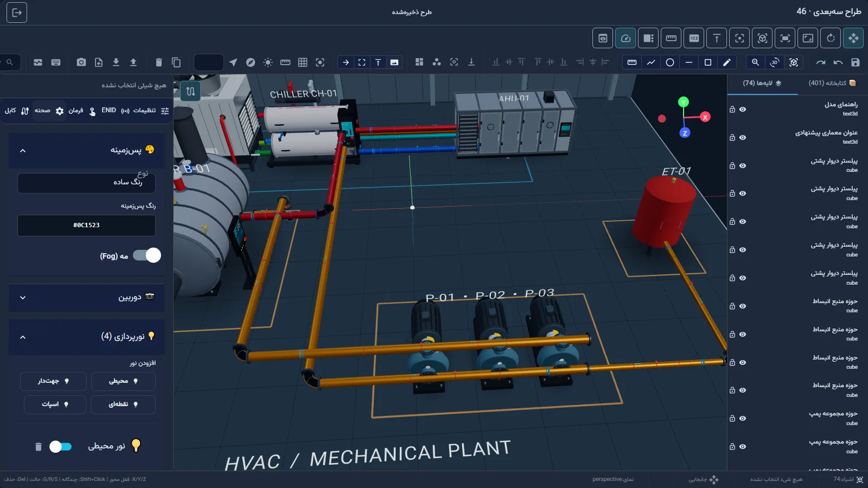Screen dimensions: 868x488
Task: Toggle visibility of عنوان معماری پیشنهادی layer
Action: click(743, 138)
